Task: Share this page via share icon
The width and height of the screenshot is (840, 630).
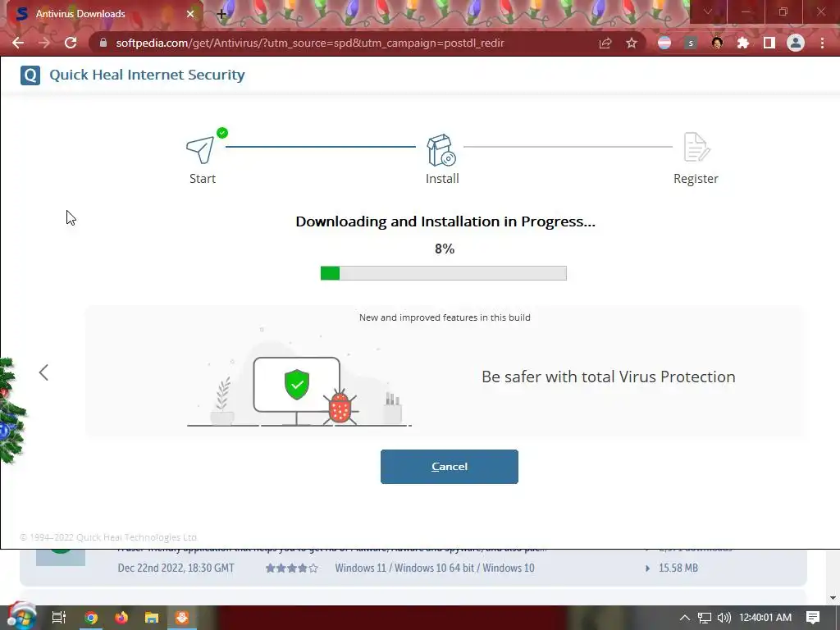Action: [x=605, y=43]
